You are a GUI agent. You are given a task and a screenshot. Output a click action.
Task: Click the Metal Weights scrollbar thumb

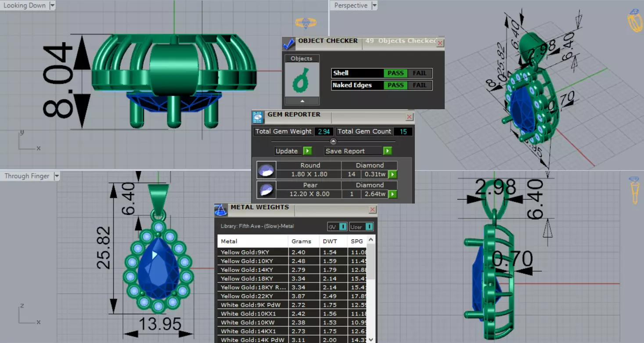tap(371, 261)
